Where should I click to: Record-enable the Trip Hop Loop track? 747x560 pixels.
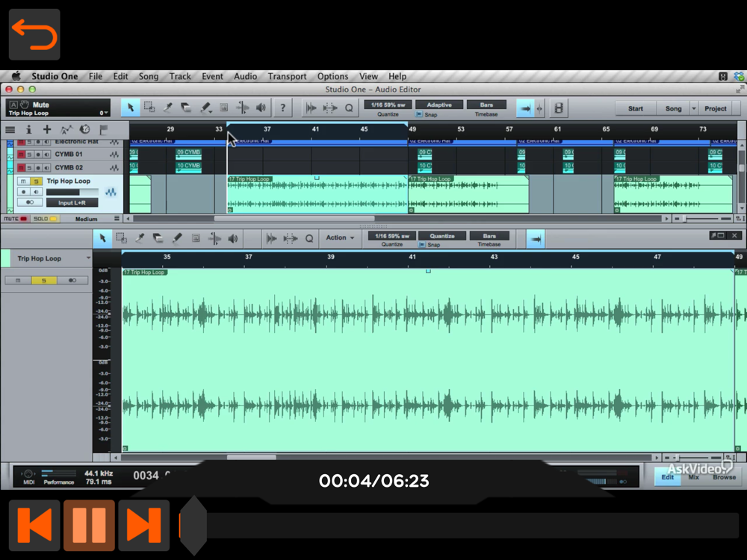point(23,191)
